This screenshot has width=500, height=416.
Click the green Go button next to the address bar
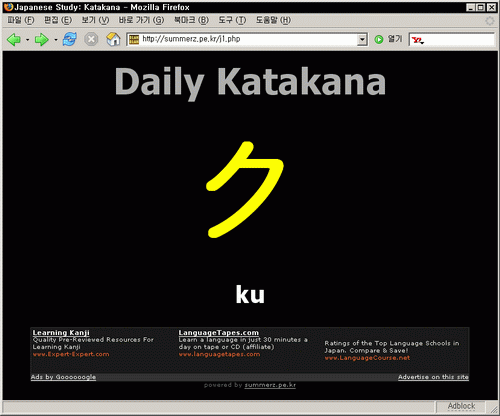click(x=379, y=40)
